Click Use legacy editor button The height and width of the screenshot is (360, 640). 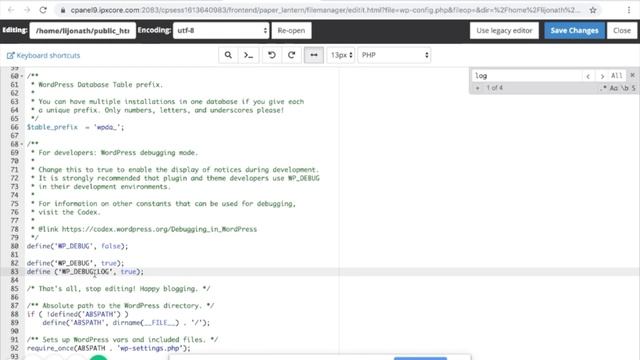(504, 31)
